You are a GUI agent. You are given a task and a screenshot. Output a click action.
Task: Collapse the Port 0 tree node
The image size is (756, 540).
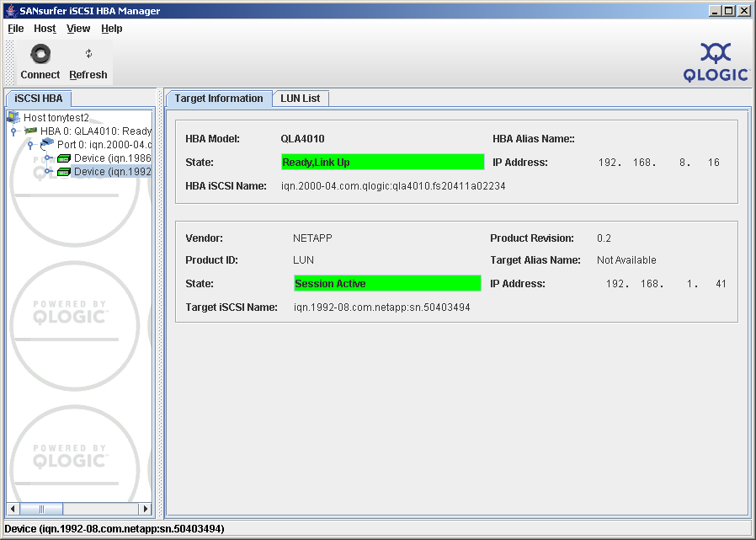coord(30,145)
